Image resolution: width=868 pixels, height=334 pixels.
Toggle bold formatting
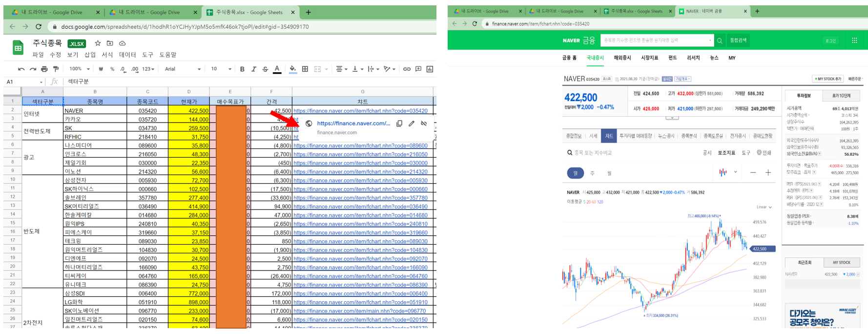(242, 69)
